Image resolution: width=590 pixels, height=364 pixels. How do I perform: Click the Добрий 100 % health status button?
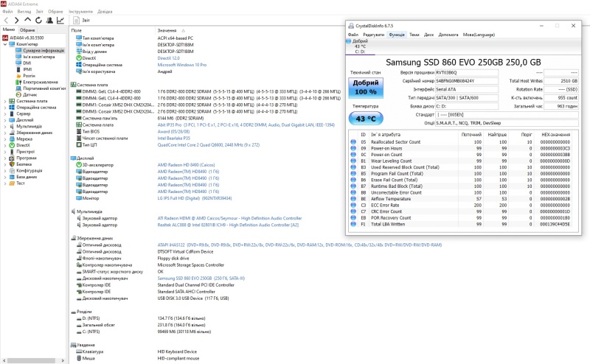(365, 87)
